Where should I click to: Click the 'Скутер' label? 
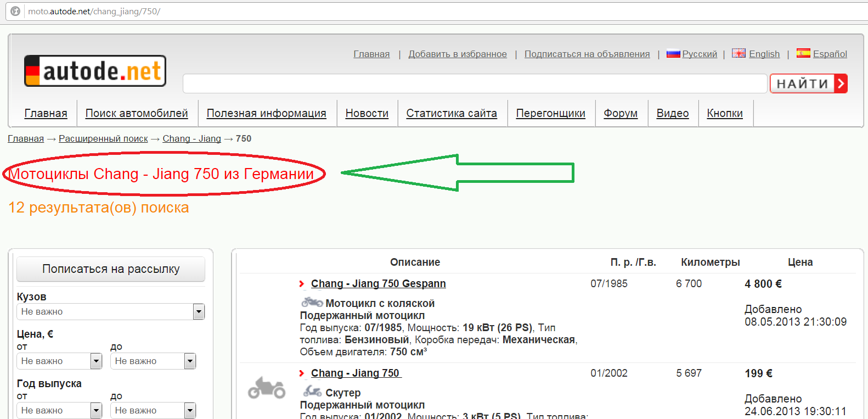pyautogui.click(x=343, y=393)
